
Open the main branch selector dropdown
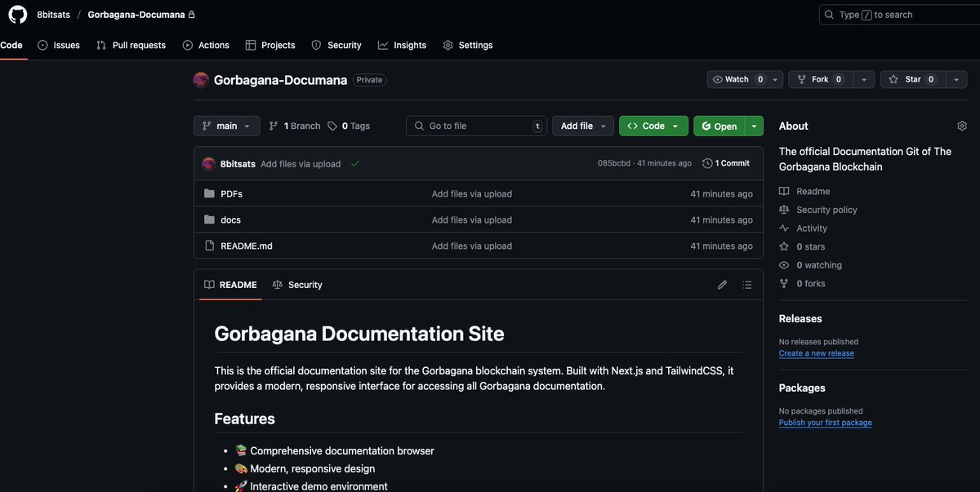point(227,126)
